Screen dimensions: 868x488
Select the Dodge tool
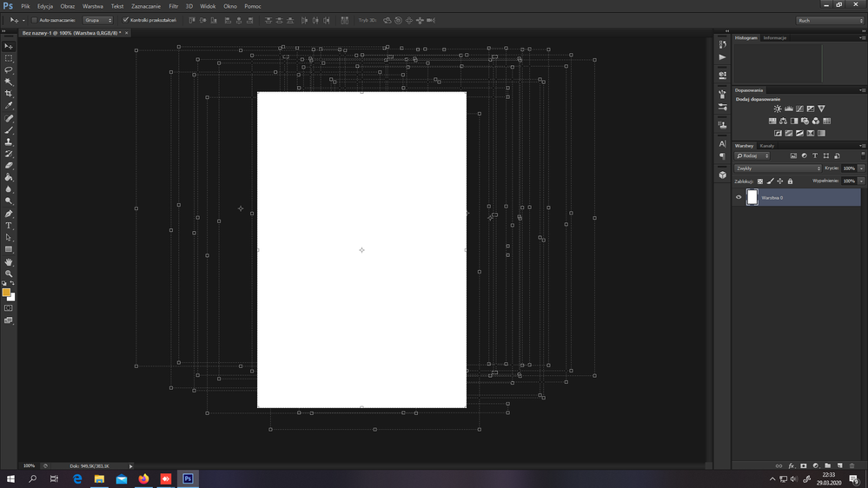coord(9,201)
